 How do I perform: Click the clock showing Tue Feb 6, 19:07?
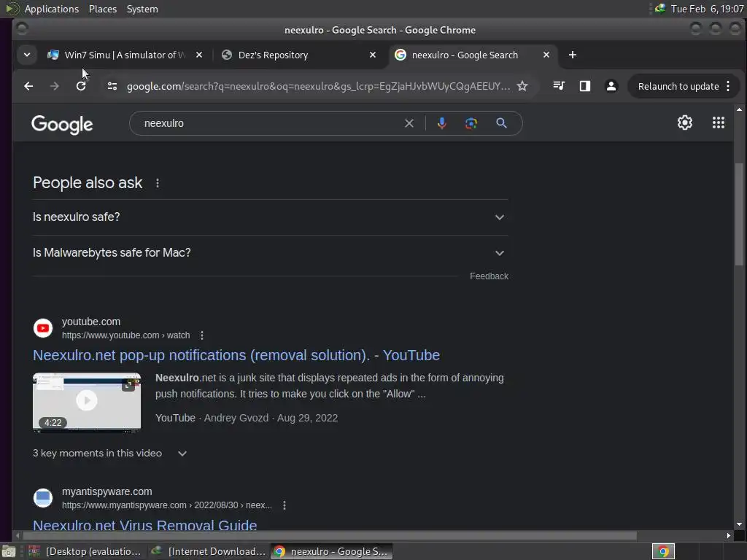(x=707, y=9)
